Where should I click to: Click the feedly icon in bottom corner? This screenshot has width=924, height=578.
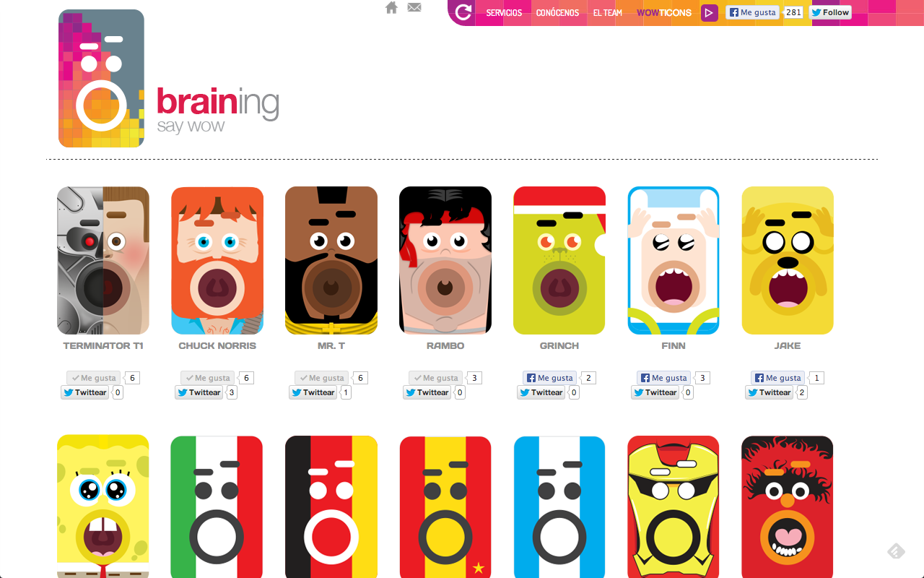coord(896,551)
